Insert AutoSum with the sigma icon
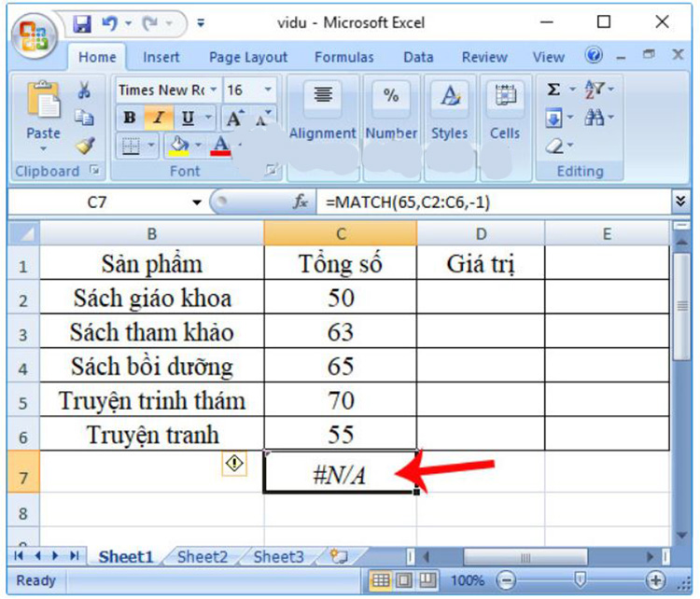 pyautogui.click(x=553, y=90)
